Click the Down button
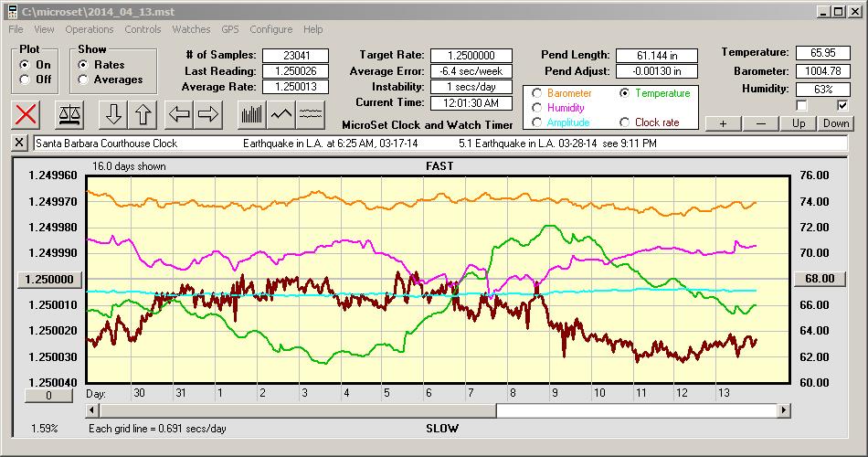868x457 pixels. [835, 123]
